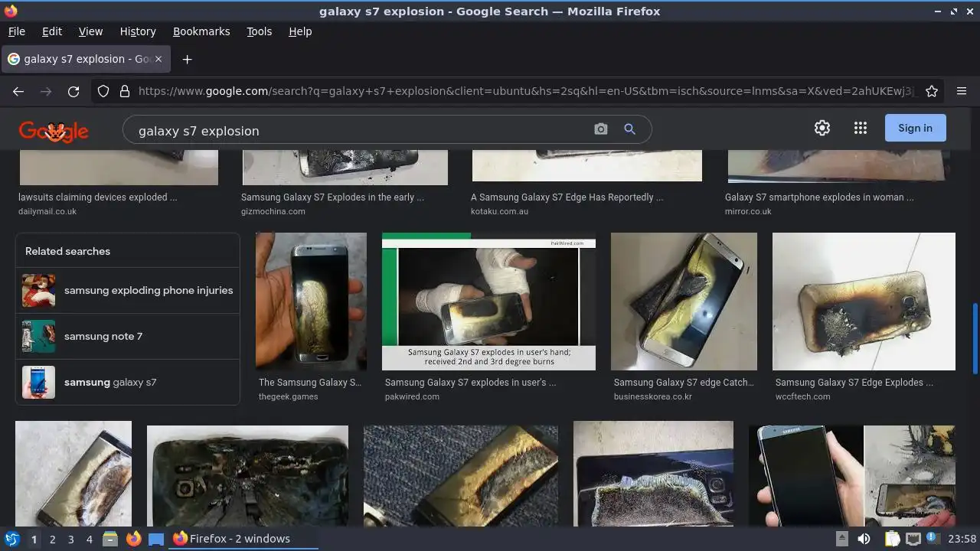Bookmark this page with the star
Image resolution: width=980 pixels, height=551 pixels.
coord(932,91)
